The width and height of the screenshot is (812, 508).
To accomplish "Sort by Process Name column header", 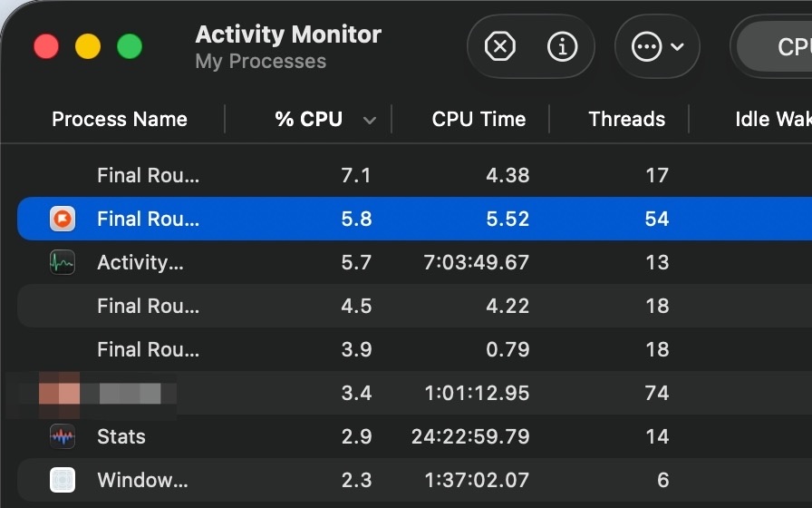I will (120, 119).
